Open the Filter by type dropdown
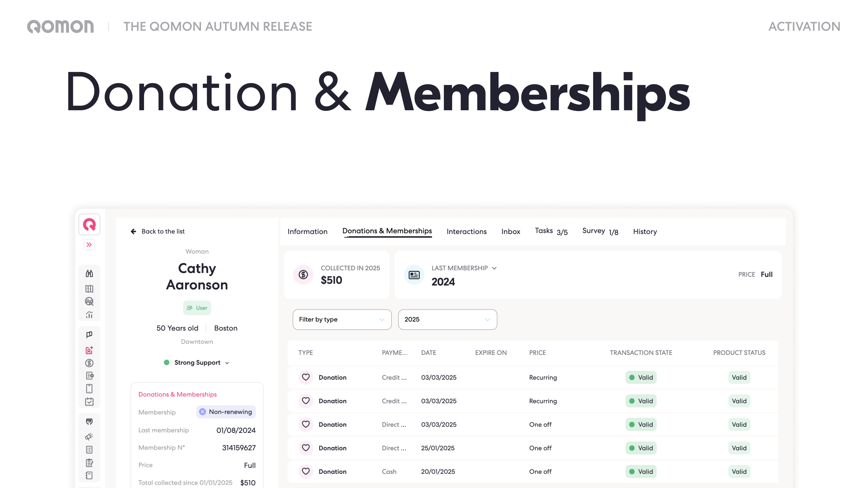The image size is (868, 488). click(x=342, y=319)
